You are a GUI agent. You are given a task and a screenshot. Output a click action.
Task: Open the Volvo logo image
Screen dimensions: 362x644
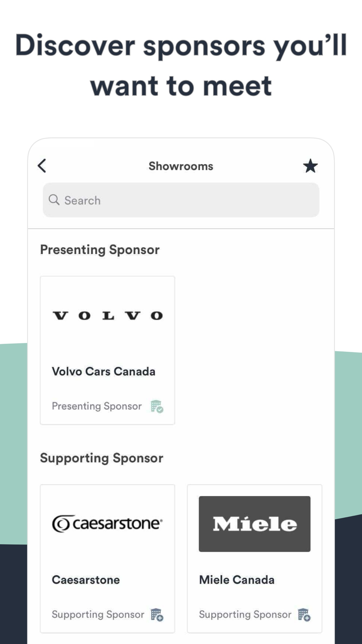pyautogui.click(x=108, y=315)
